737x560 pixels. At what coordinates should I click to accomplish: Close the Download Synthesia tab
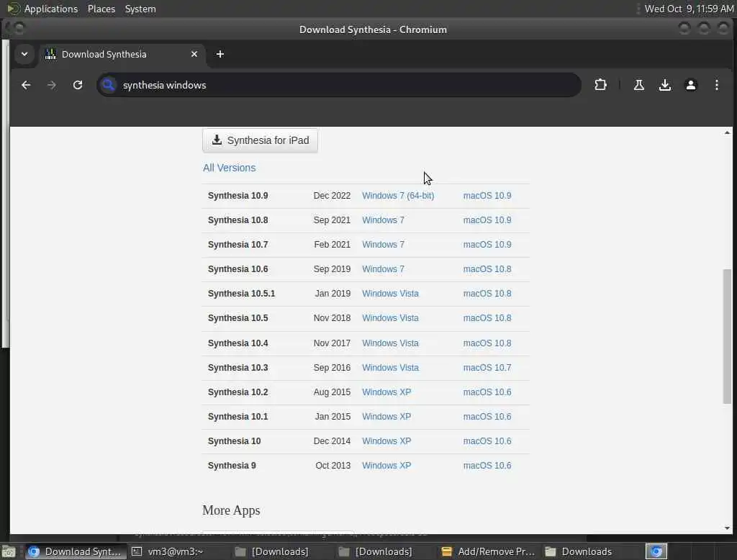[x=194, y=54]
